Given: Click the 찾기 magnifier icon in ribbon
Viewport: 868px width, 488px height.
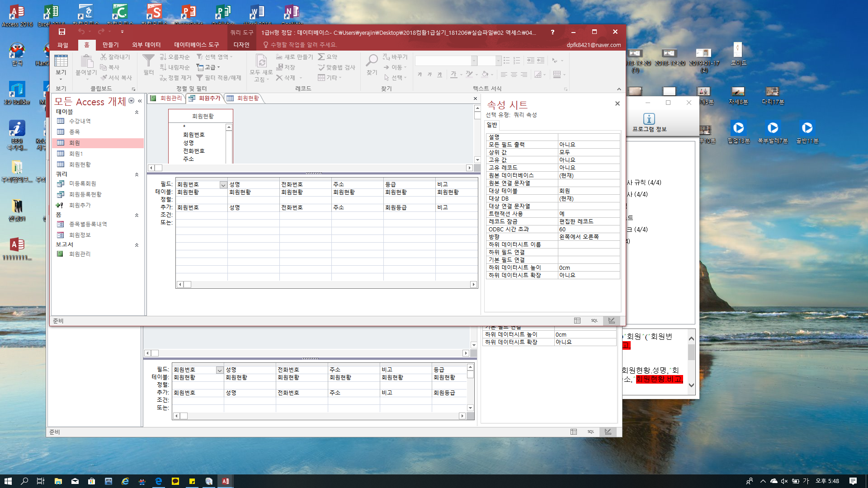Looking at the screenshot, I should (x=372, y=61).
